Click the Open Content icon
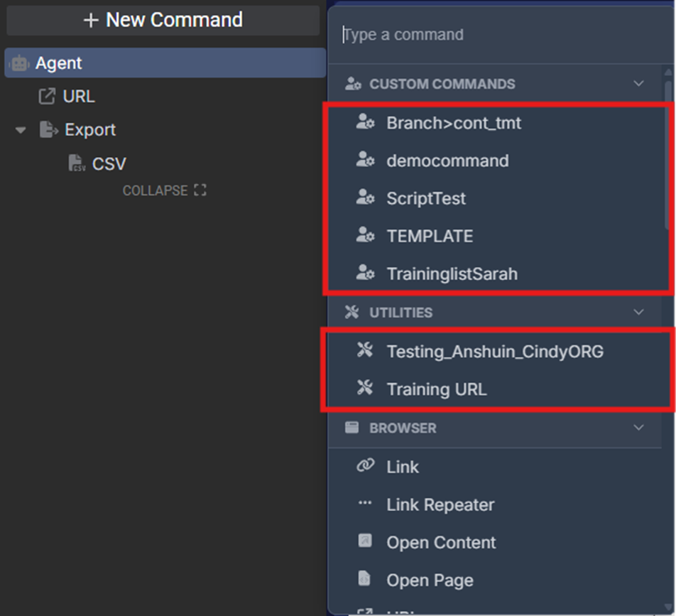 tap(365, 541)
